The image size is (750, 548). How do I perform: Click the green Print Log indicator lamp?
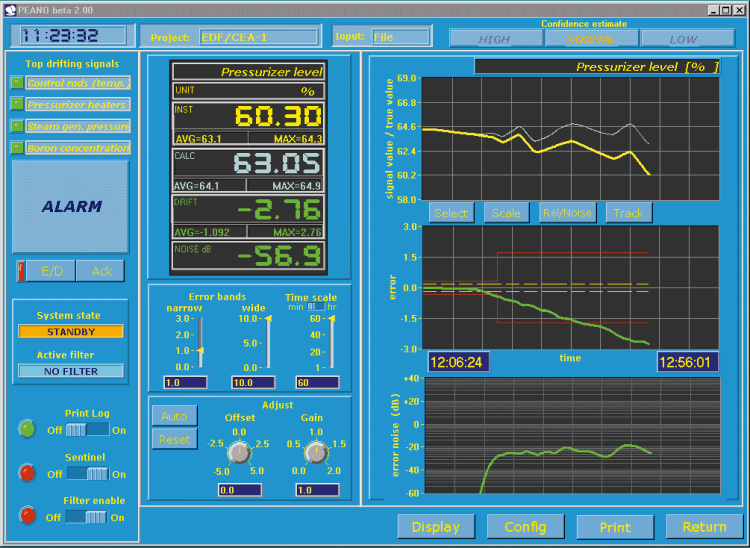tap(26, 429)
